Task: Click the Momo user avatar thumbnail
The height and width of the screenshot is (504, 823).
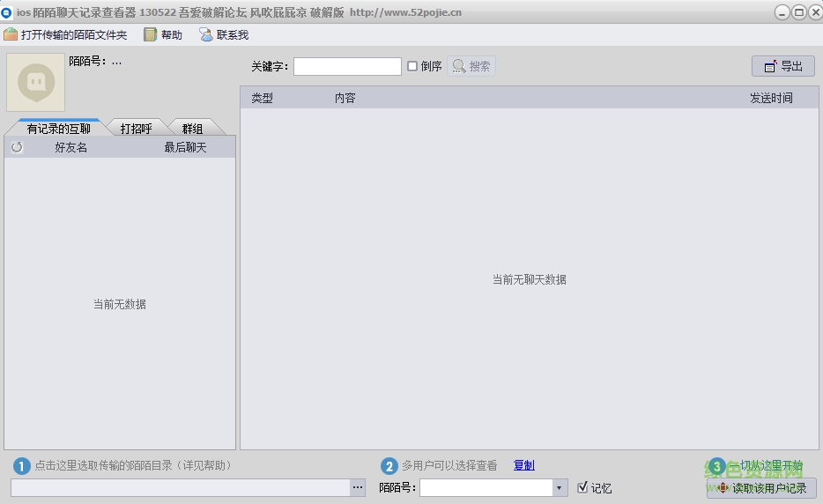Action: pos(35,83)
